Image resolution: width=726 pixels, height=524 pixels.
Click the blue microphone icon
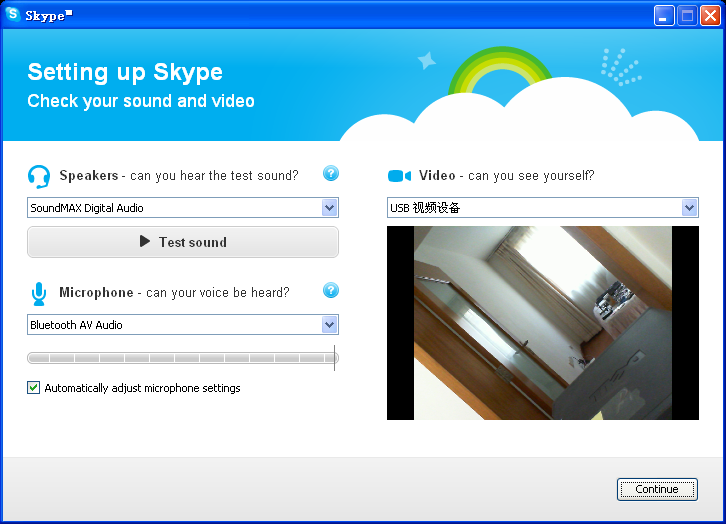click(x=39, y=294)
